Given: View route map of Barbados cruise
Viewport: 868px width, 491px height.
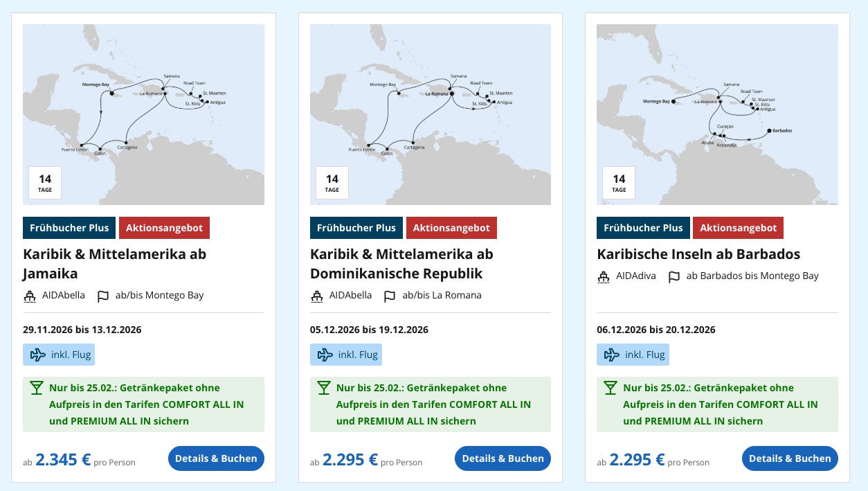Looking at the screenshot, I should [717, 104].
